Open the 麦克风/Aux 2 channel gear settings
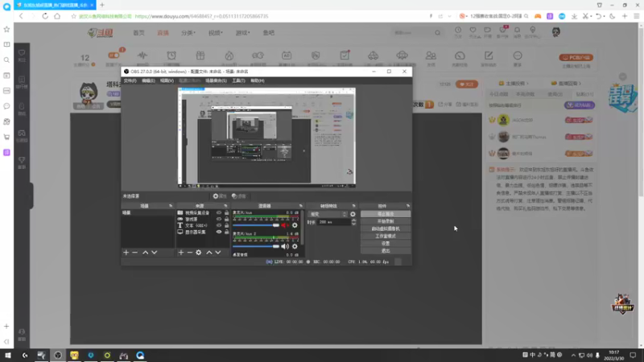Image resolution: width=644 pixels, height=362 pixels. (295, 246)
